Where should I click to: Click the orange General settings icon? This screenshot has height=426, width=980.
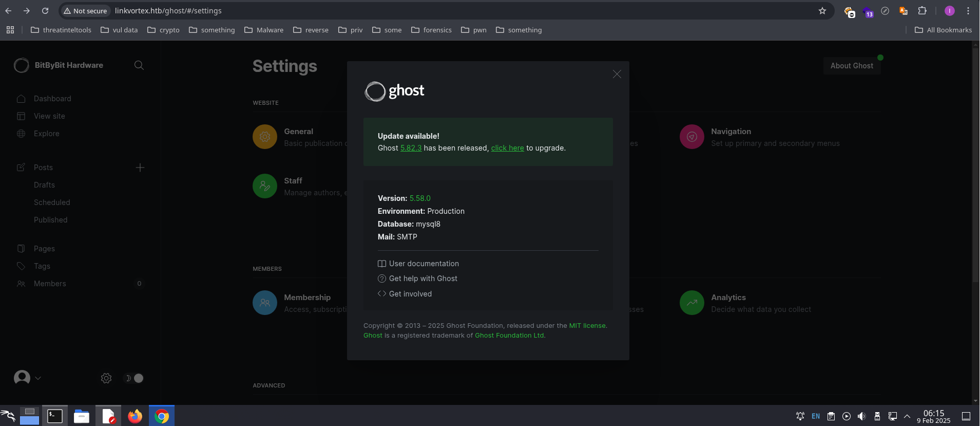265,137
